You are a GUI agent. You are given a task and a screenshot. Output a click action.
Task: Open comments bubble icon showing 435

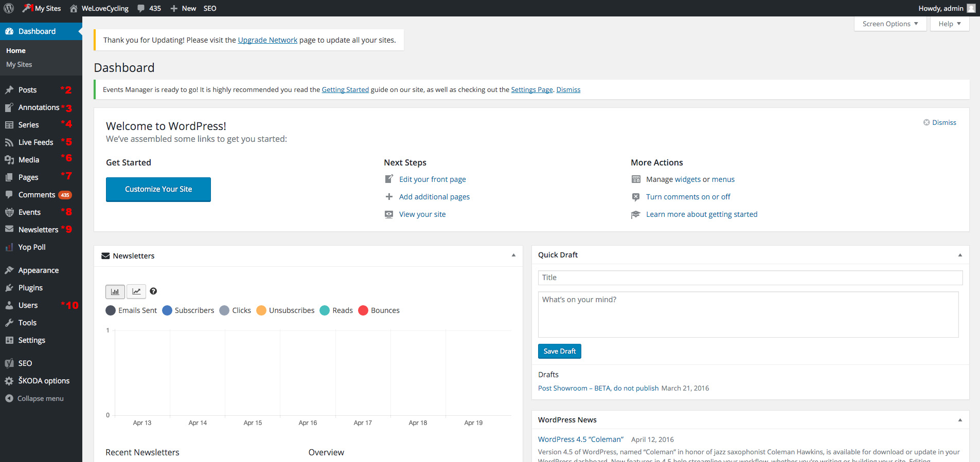coord(141,8)
